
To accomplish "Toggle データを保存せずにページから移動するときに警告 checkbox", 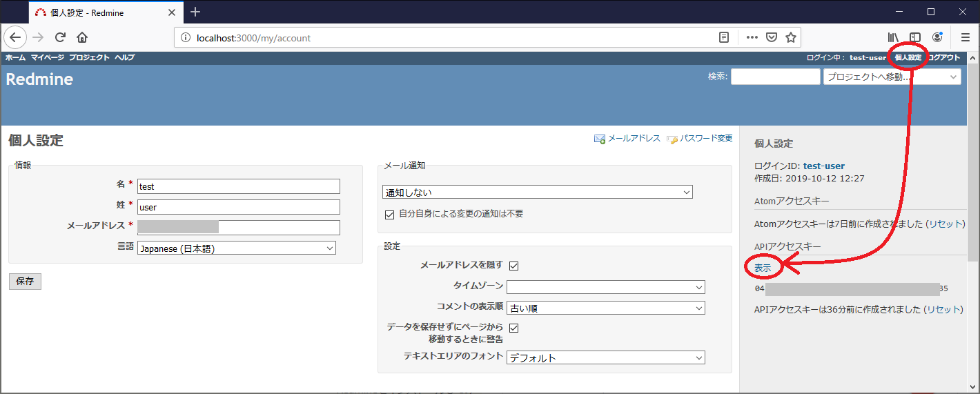I will [513, 328].
